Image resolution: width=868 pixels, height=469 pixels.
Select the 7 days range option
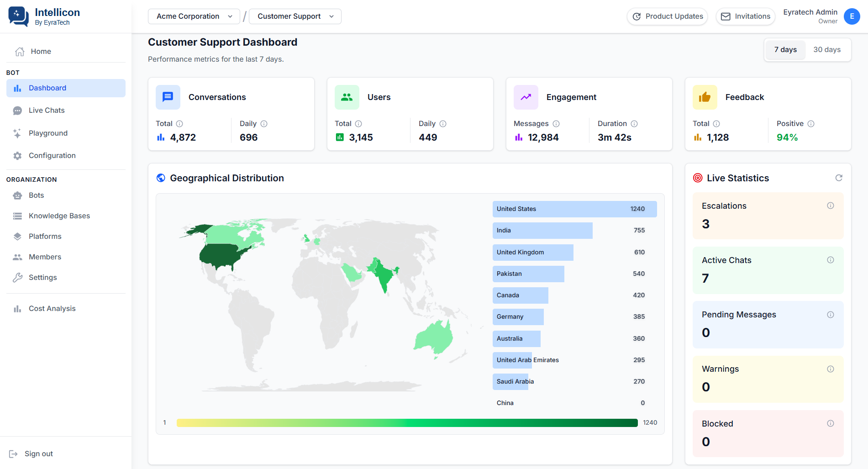pyautogui.click(x=785, y=50)
